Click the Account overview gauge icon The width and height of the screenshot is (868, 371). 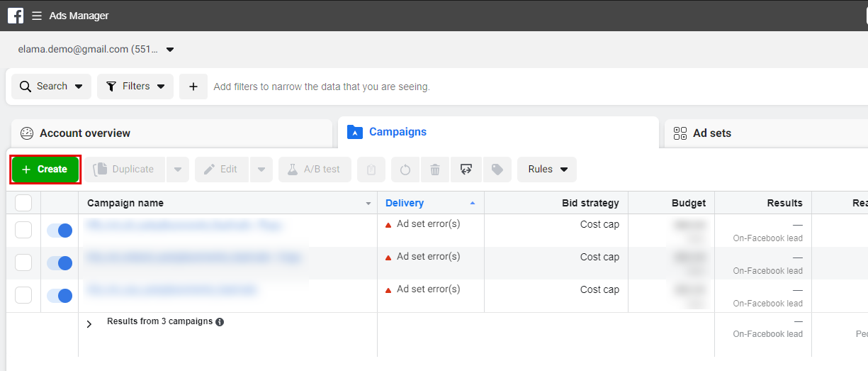click(27, 133)
